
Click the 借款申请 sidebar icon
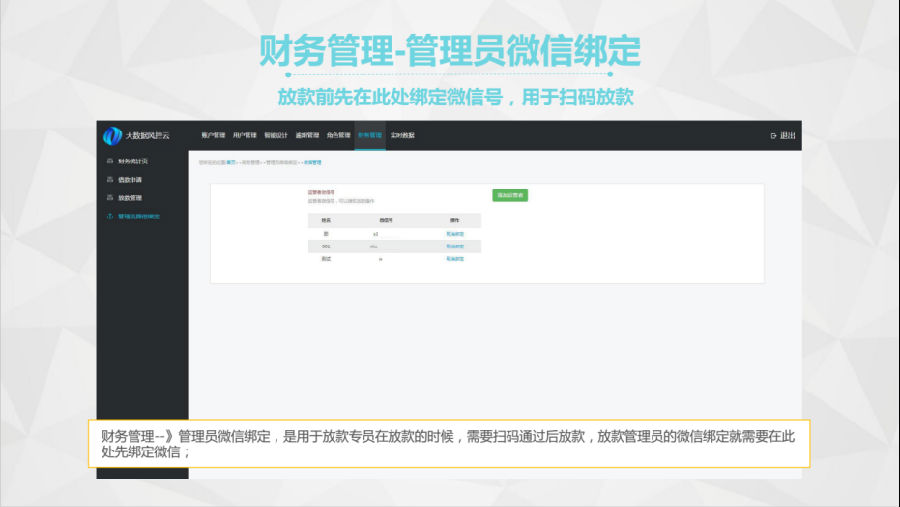(x=109, y=179)
